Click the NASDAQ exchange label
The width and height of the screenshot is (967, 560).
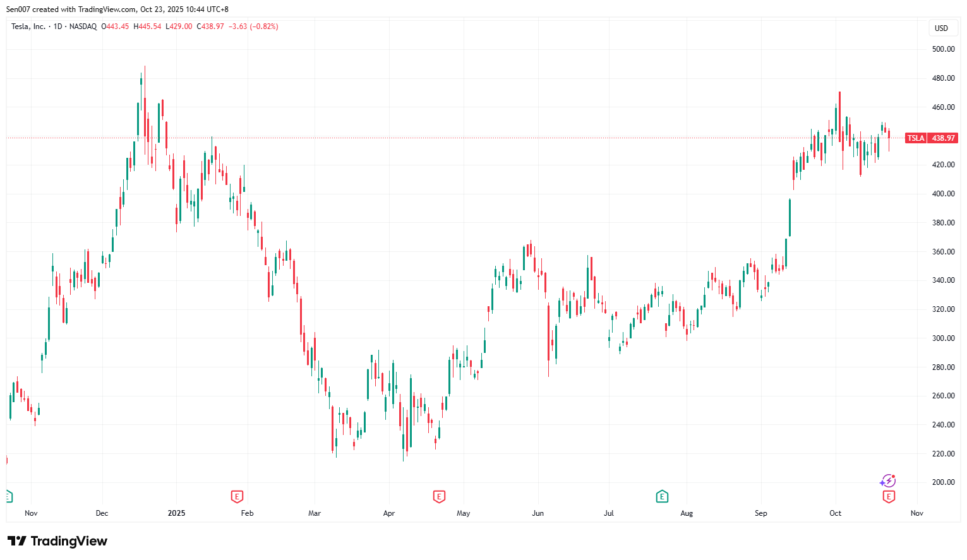[x=83, y=27]
